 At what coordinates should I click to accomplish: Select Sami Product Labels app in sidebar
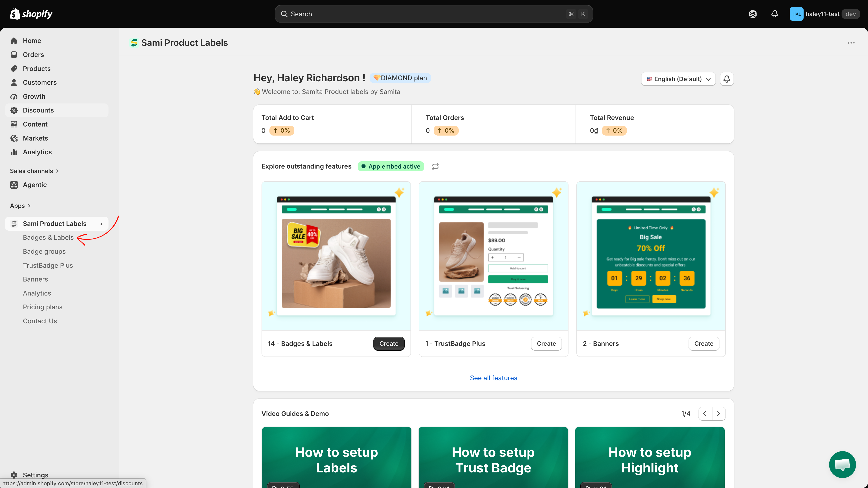(x=57, y=224)
